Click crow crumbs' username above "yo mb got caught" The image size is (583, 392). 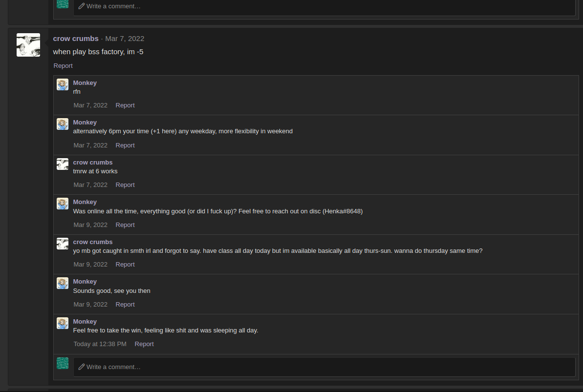coord(92,242)
